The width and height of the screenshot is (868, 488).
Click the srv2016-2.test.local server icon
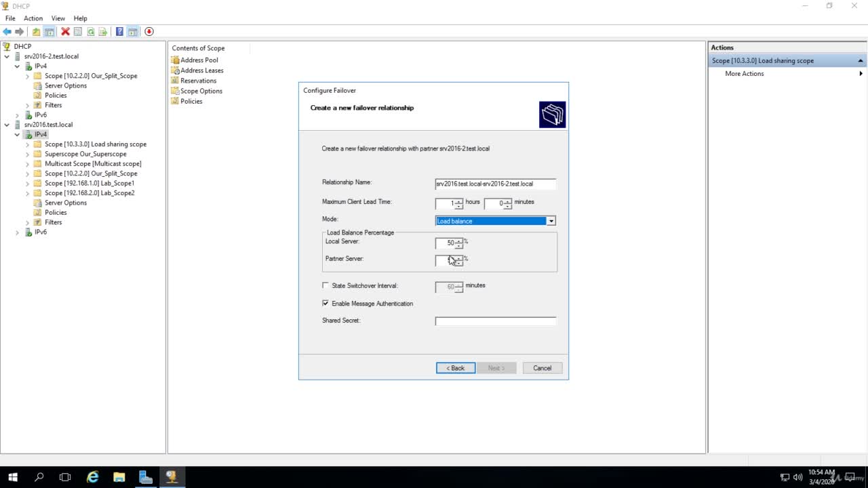point(17,56)
